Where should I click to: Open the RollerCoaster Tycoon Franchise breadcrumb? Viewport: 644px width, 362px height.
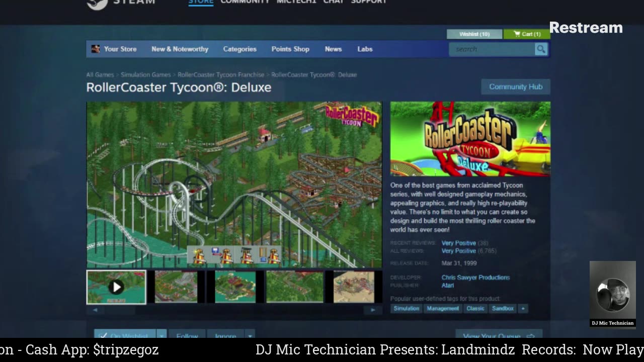pyautogui.click(x=221, y=74)
